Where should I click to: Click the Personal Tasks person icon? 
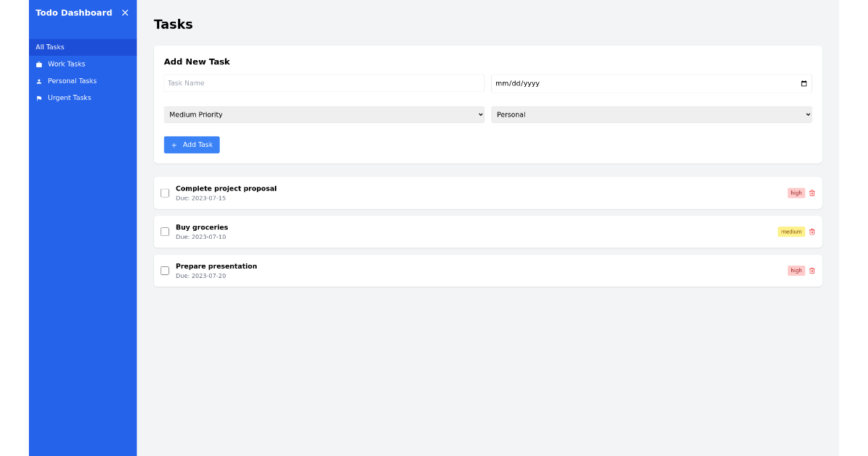click(38, 80)
